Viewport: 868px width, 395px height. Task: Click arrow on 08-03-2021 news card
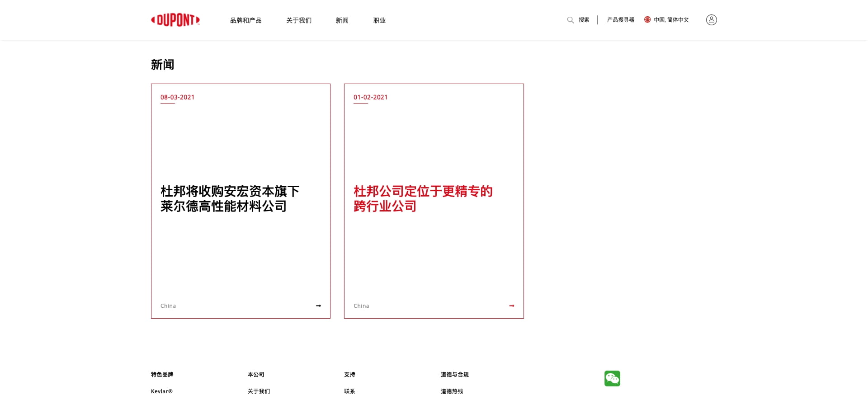click(x=318, y=306)
